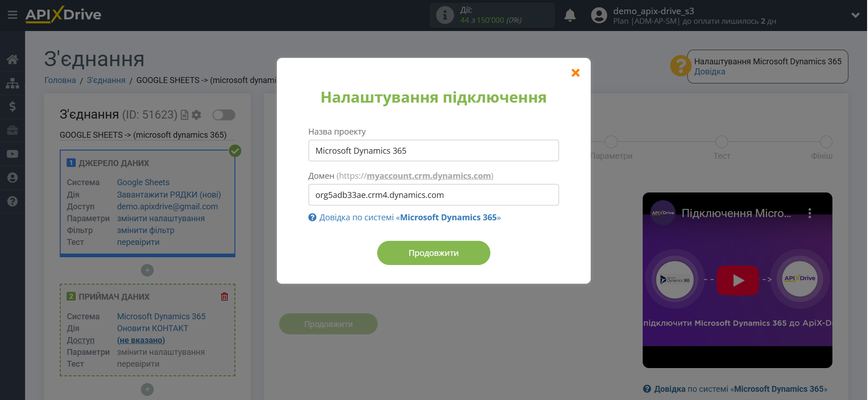
Task: Click the domain input field
Action: [x=433, y=195]
